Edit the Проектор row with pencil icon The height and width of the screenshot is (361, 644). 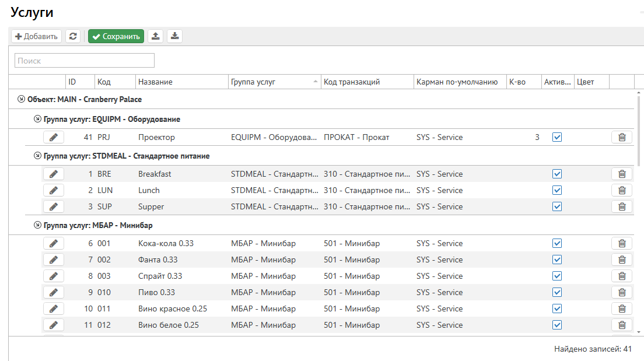click(54, 137)
